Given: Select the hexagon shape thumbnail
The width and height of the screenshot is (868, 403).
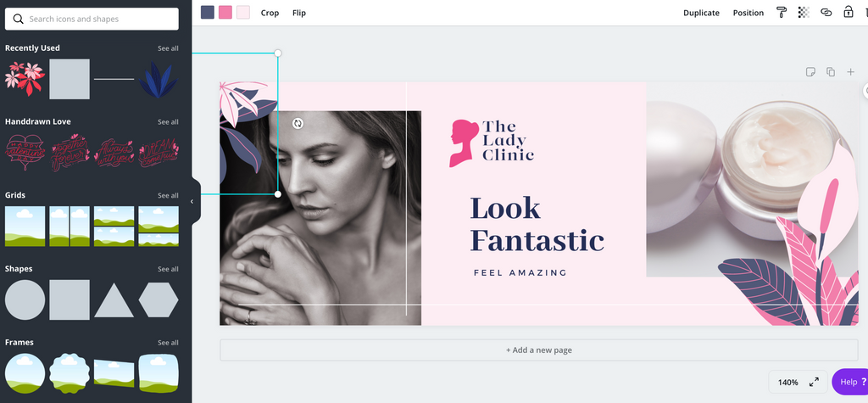Looking at the screenshot, I should (159, 299).
